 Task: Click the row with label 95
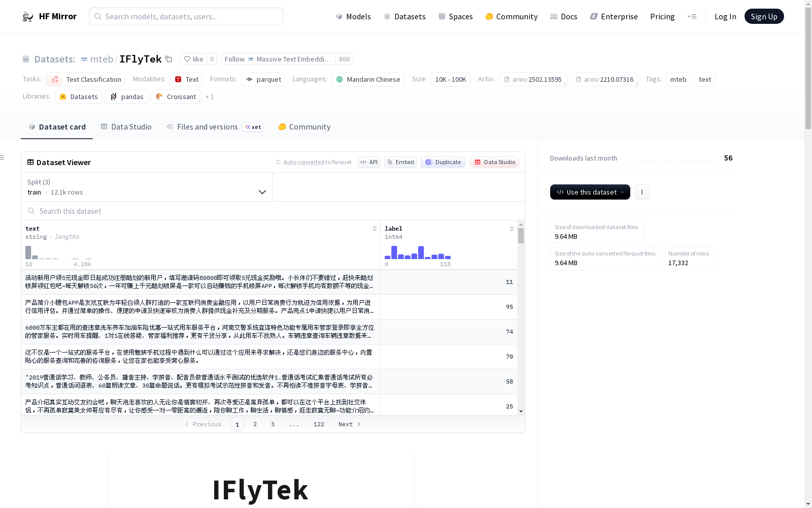pyautogui.click(x=269, y=307)
